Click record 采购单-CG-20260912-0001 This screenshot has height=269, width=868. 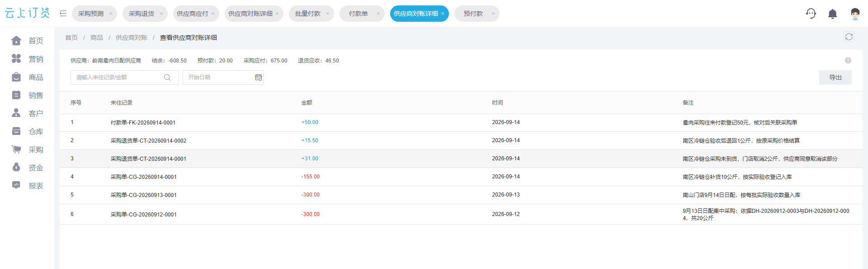[144, 215]
